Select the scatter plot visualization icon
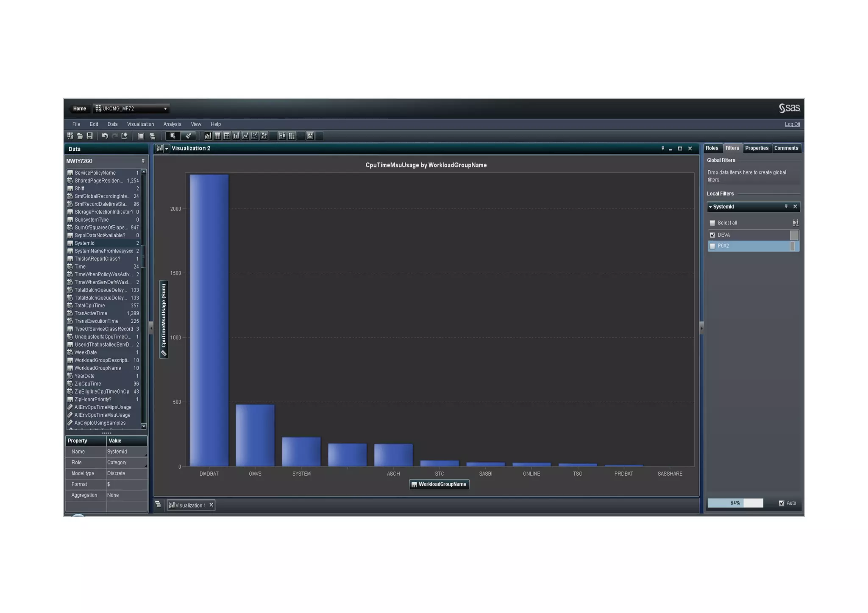 (x=254, y=136)
